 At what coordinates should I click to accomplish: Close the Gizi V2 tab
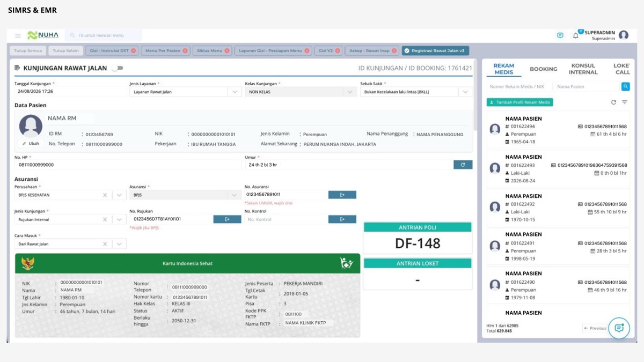click(x=338, y=51)
